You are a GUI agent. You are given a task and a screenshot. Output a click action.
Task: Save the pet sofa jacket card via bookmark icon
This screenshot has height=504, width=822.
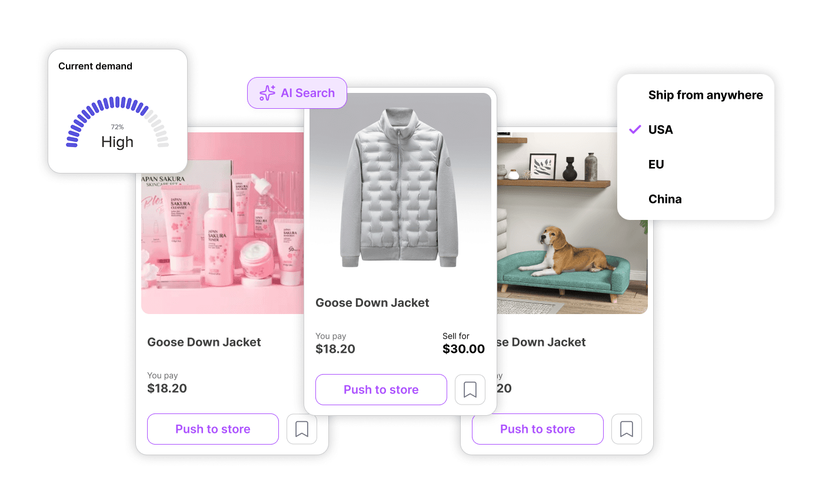(626, 429)
